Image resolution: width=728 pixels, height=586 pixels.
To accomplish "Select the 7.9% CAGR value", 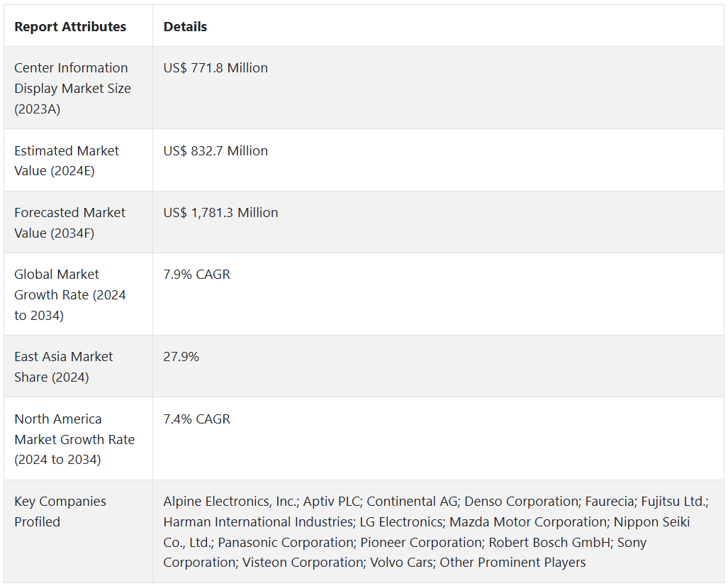I will (196, 275).
